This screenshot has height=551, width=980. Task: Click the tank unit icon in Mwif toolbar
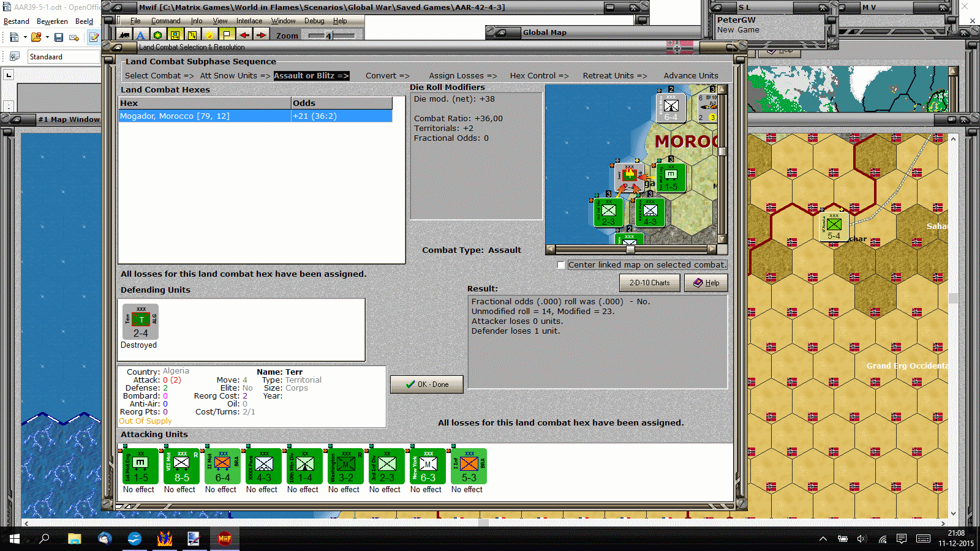coord(124,35)
